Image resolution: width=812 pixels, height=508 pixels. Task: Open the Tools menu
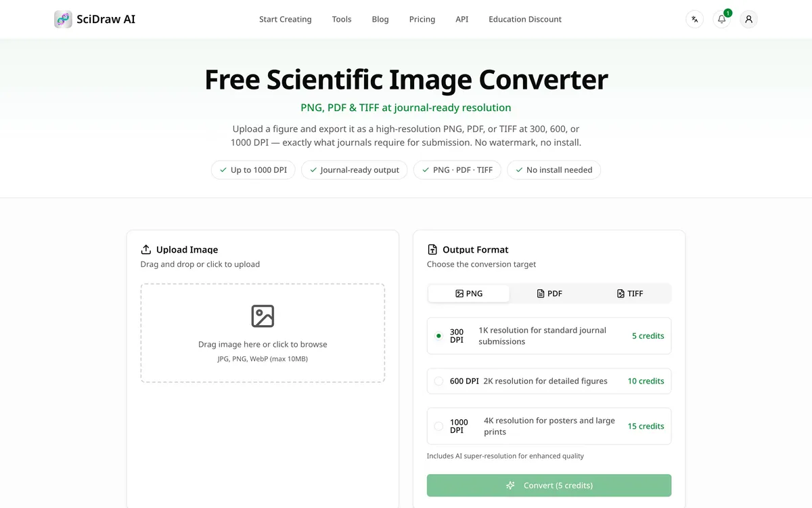[x=342, y=19]
